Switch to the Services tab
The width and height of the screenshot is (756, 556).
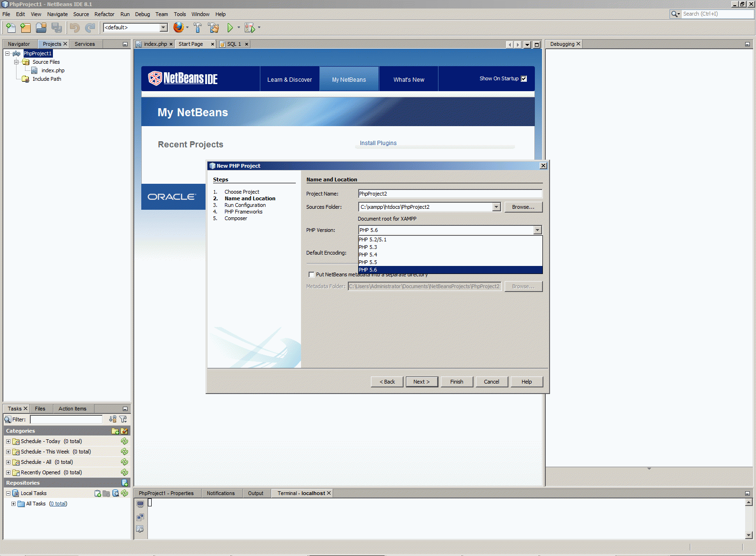pyautogui.click(x=85, y=44)
